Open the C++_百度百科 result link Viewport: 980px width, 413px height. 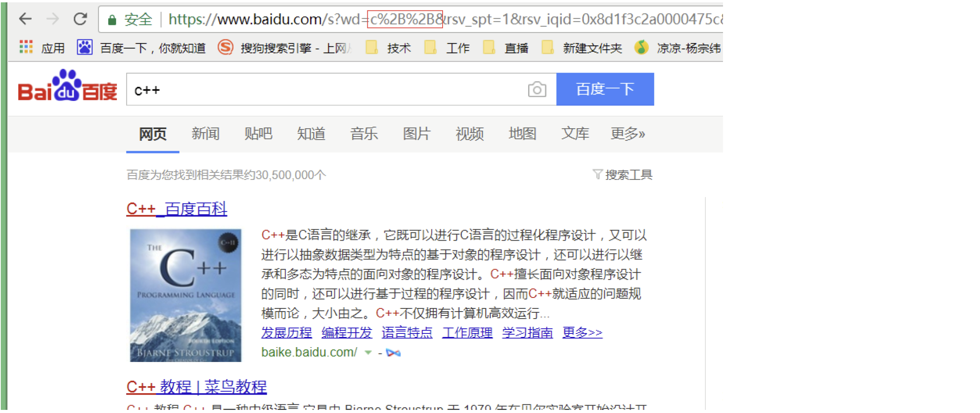tap(177, 209)
